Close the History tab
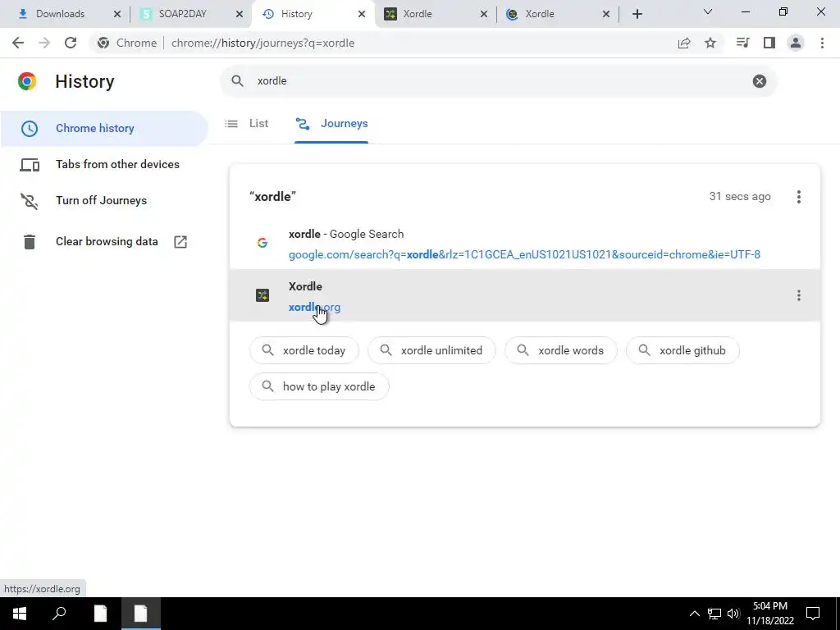 click(x=361, y=14)
